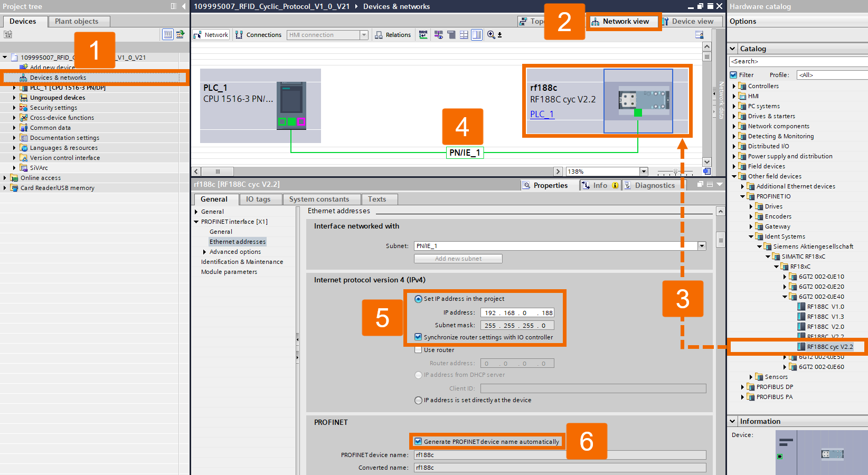Expand 6GT2 002-0JE60 catalog folder
The width and height of the screenshot is (868, 475).
[785, 367]
